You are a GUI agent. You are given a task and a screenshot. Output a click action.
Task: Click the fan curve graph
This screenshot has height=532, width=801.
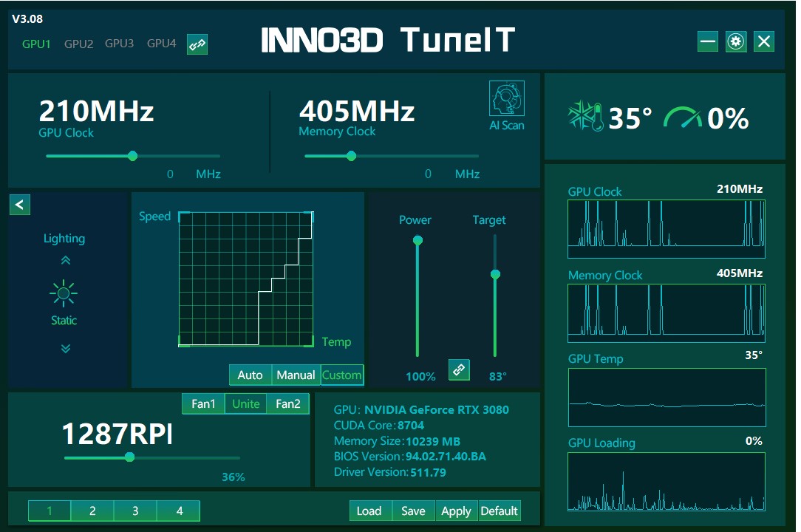click(x=246, y=279)
